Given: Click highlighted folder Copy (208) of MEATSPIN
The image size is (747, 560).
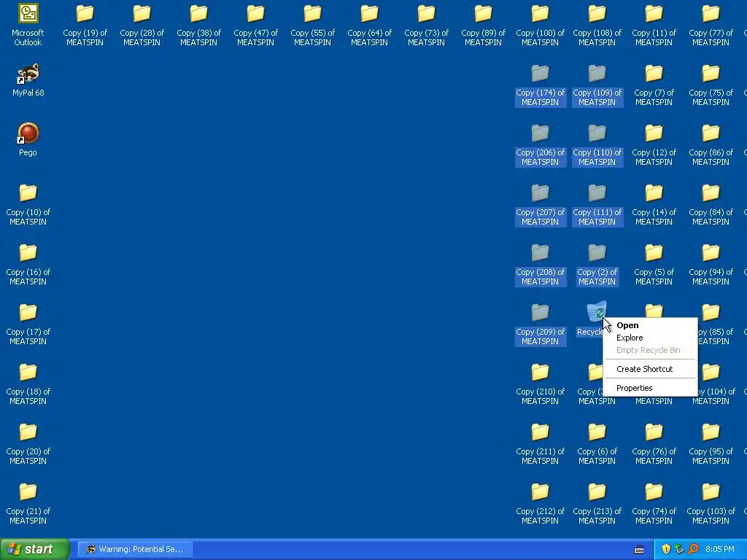Looking at the screenshot, I should pyautogui.click(x=540, y=264).
